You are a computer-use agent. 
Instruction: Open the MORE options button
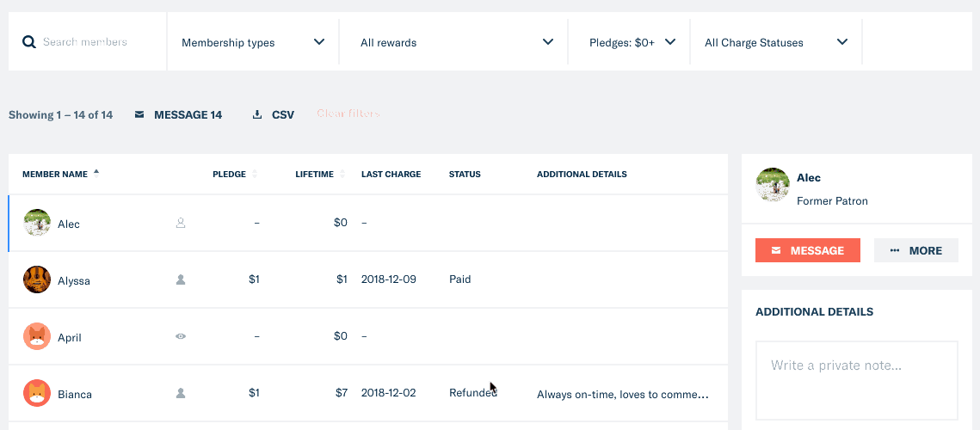pos(915,250)
